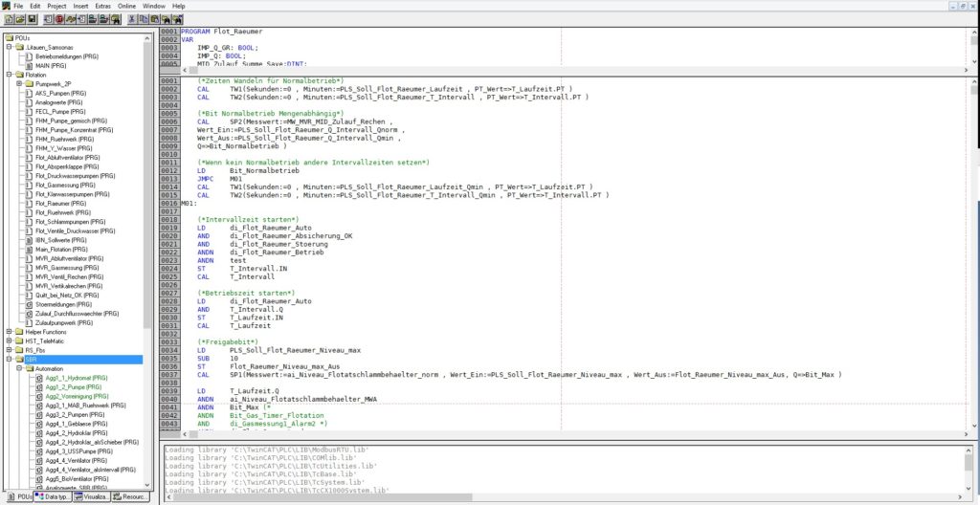Expand the Pumpwerk_2P folder
The image size is (980, 505).
(19, 84)
